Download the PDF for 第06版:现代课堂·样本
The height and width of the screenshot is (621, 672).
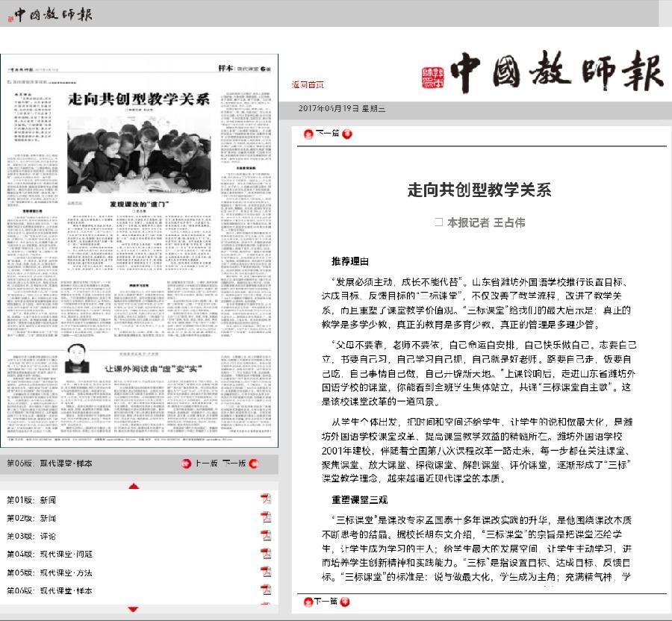point(266,590)
